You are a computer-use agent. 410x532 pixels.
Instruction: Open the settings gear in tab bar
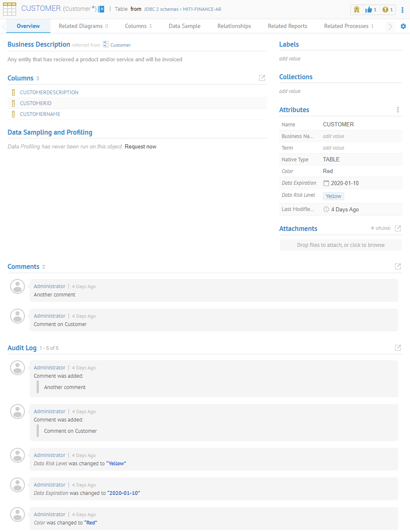[403, 26]
